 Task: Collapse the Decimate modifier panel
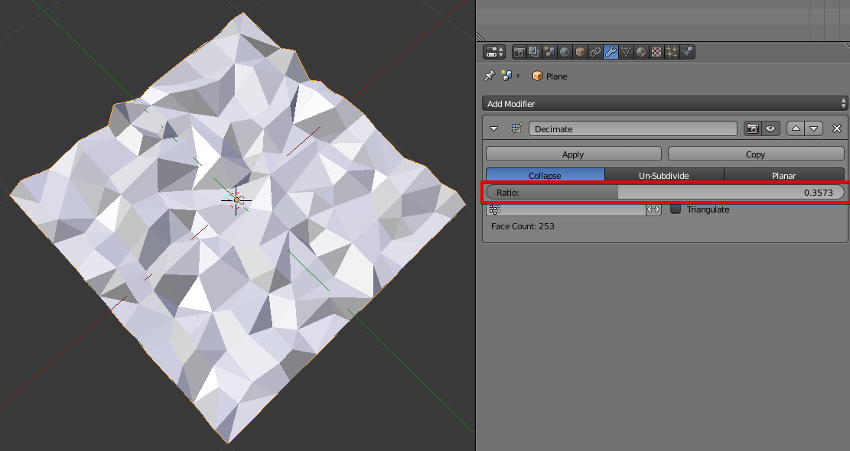[494, 129]
